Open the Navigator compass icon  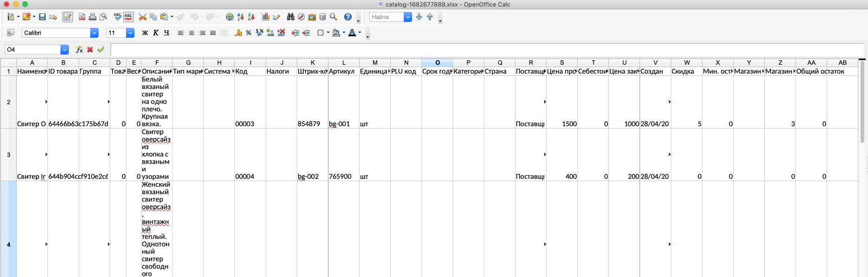click(301, 17)
